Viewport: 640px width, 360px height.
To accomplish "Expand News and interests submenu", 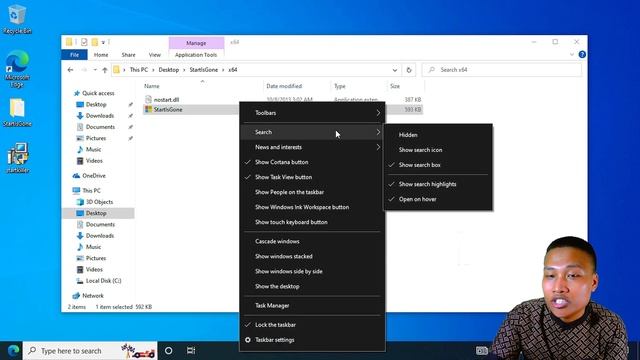I will pyautogui.click(x=312, y=147).
